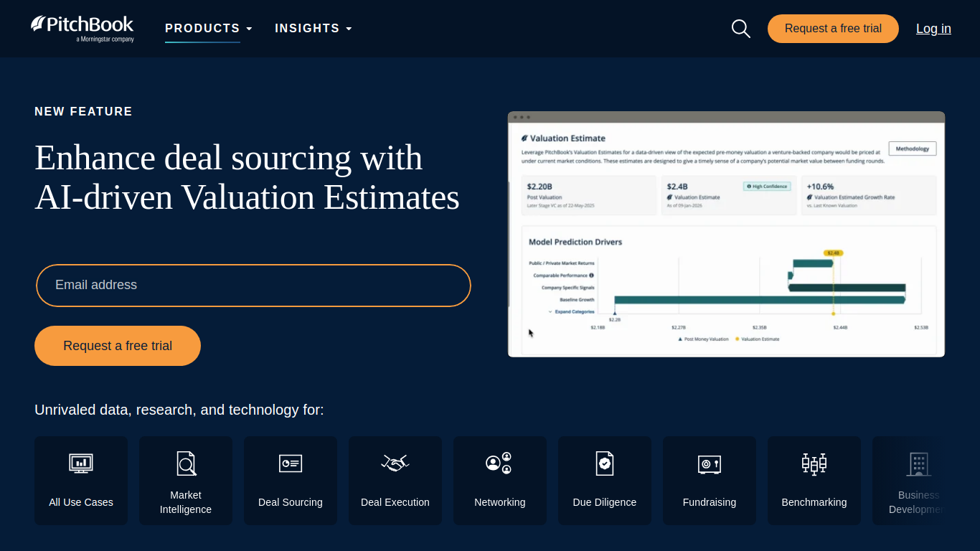
Task: Select the Business Development building icon
Action: point(919,464)
